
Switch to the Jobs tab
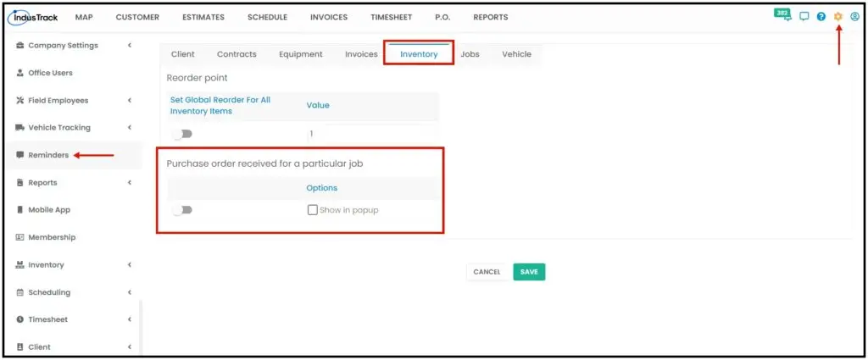click(470, 54)
